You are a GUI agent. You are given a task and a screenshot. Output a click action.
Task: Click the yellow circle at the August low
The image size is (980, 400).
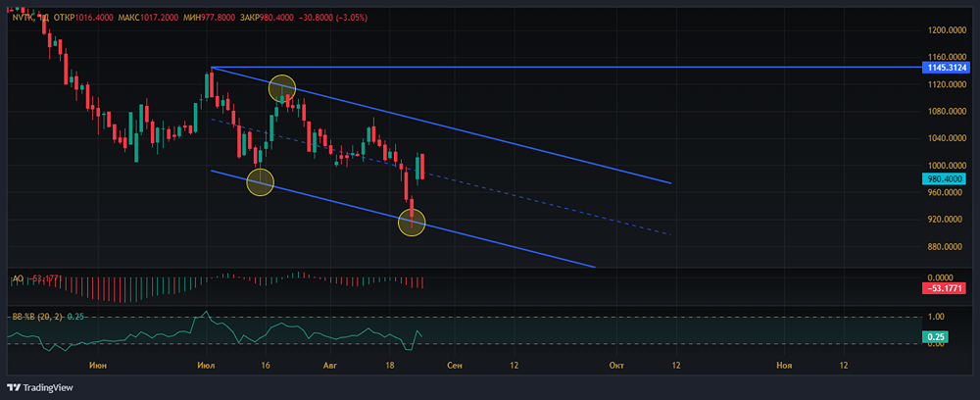pos(412,223)
